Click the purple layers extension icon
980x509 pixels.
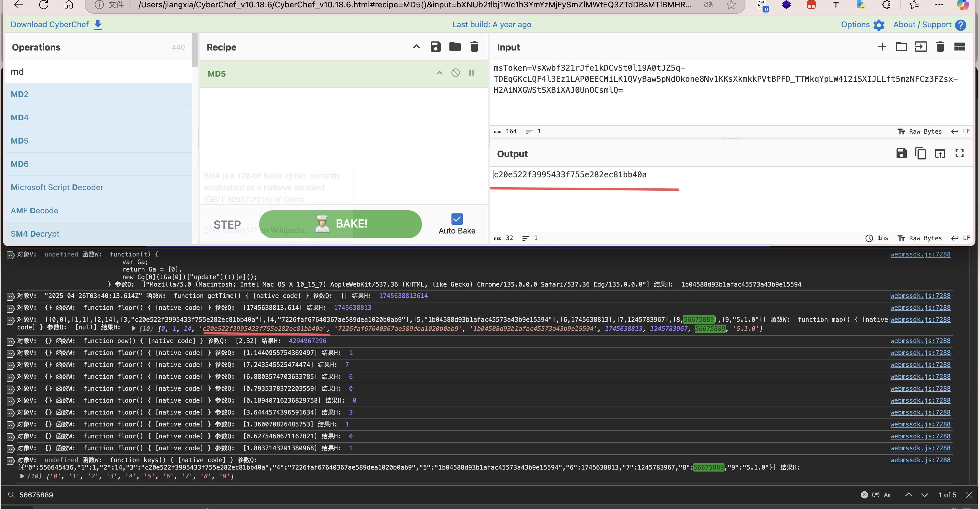pyautogui.click(x=786, y=5)
